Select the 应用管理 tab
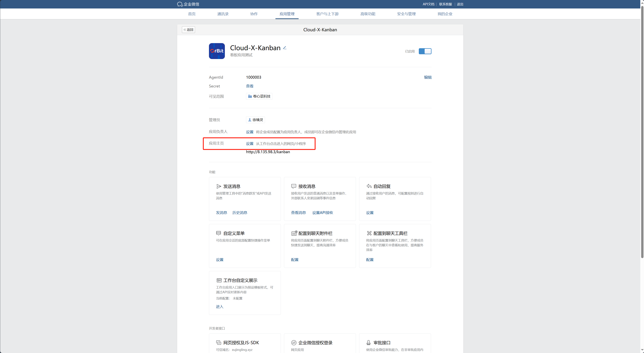This screenshot has width=644, height=353. (287, 14)
